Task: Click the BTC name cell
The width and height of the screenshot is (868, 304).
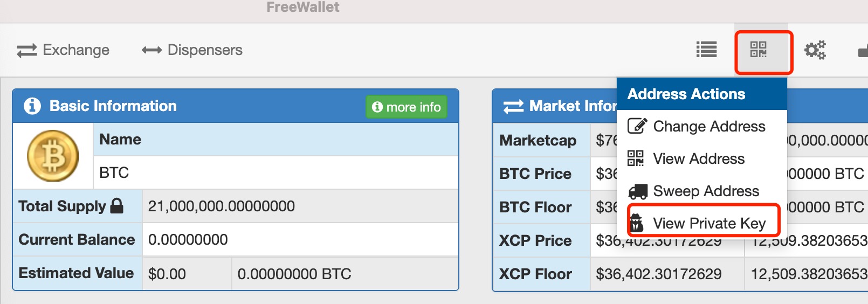Action: (x=275, y=172)
